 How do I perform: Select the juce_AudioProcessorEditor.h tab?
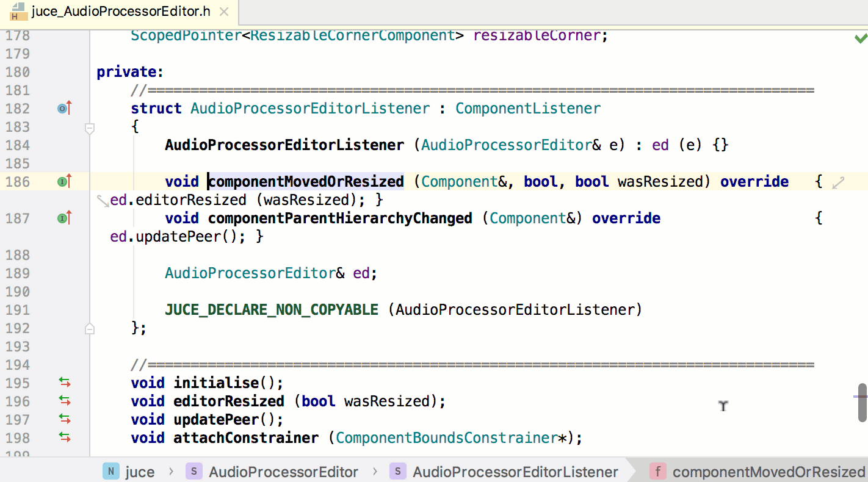click(x=120, y=12)
